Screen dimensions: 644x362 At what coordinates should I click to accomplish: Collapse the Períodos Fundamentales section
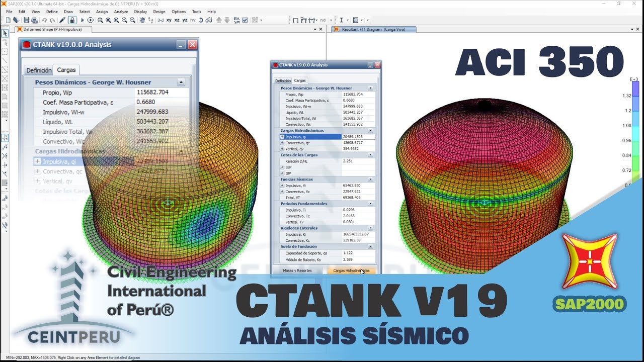[370, 204]
